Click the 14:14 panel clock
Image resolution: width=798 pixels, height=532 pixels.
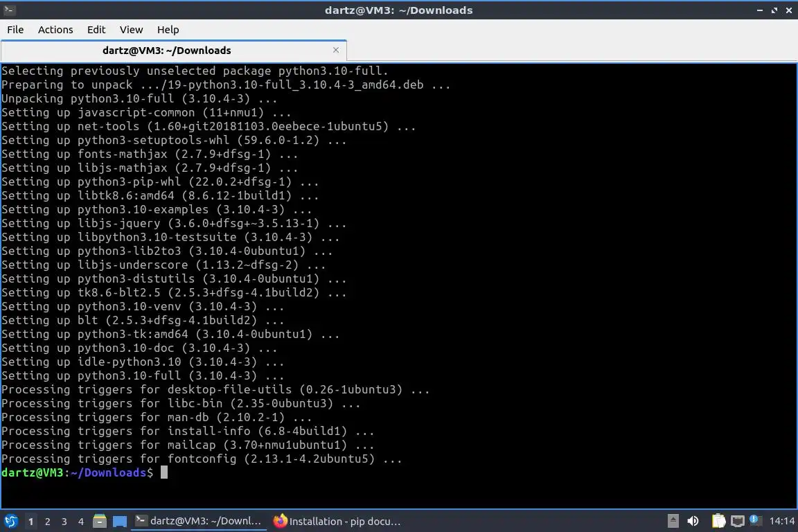tap(781, 521)
